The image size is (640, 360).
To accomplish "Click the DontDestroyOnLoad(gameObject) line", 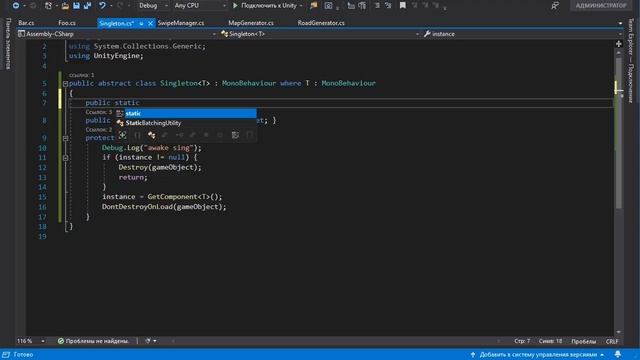I will pyautogui.click(x=164, y=207).
